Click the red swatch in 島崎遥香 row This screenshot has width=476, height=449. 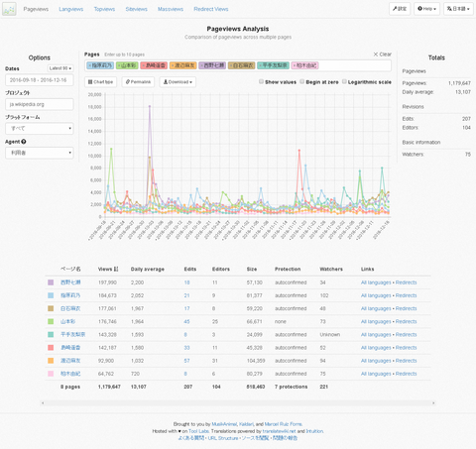pyautogui.click(x=51, y=348)
